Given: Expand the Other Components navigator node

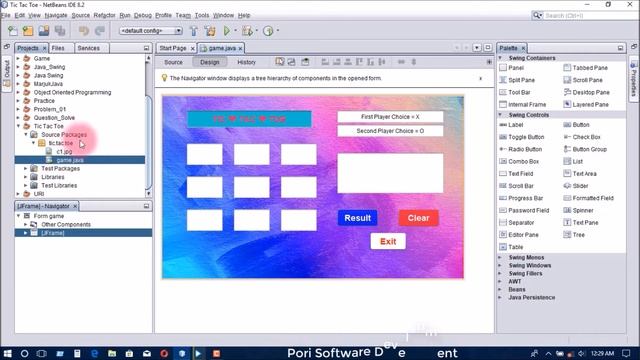Looking at the screenshot, I should tap(26, 224).
